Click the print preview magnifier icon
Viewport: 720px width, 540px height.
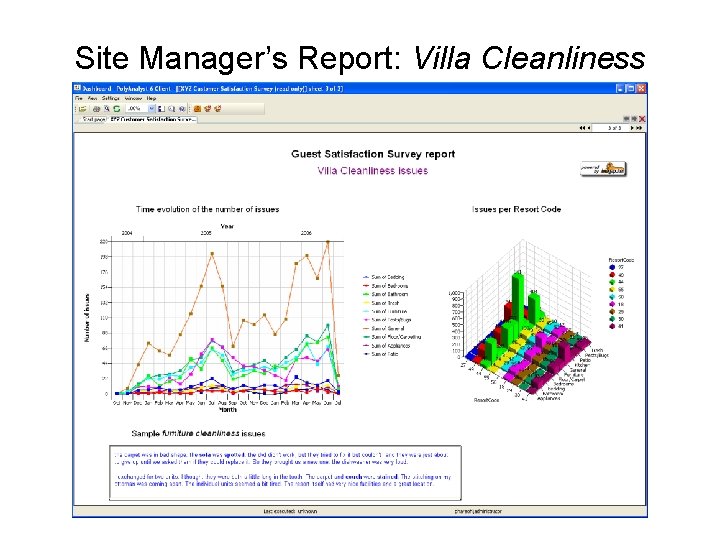(107, 109)
